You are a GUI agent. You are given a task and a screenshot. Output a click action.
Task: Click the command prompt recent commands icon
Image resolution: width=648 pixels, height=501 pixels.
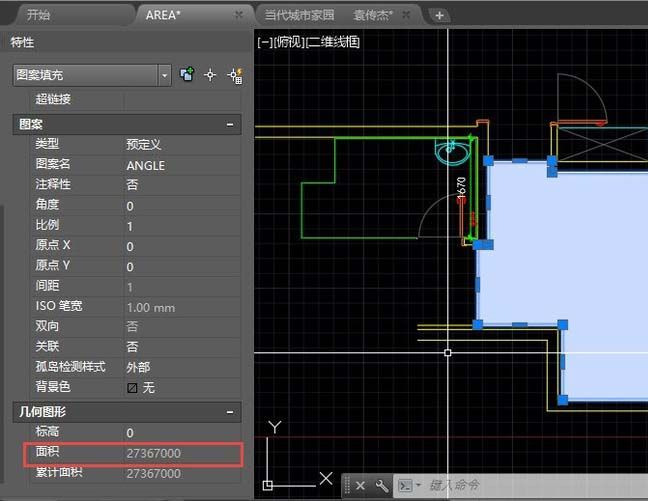point(408,486)
